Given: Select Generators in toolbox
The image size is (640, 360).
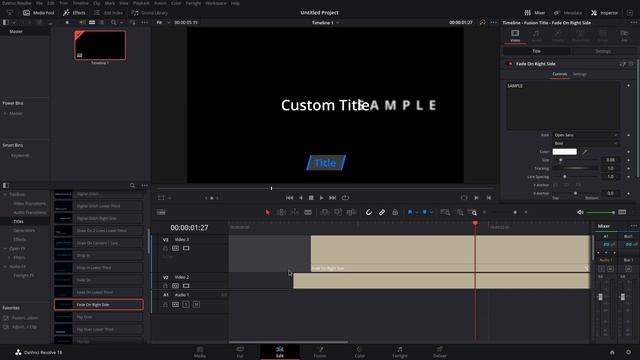Looking at the screenshot, I should (24, 231).
